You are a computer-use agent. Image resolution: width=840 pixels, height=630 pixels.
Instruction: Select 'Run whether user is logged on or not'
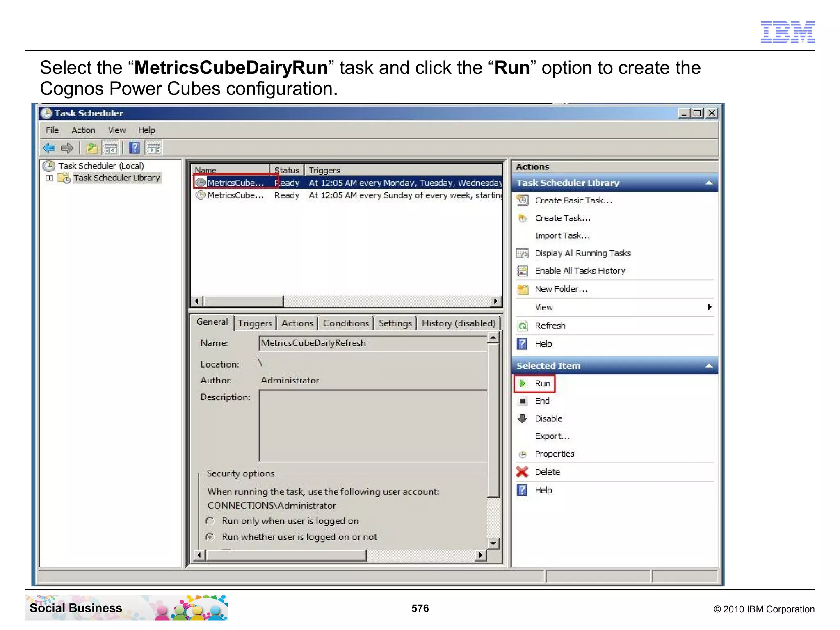click(210, 537)
